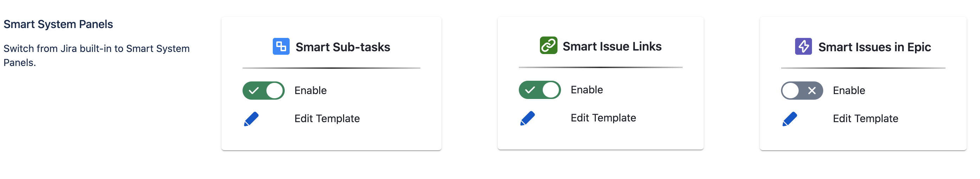980x179 pixels.
Task: Click the Enable label in Smart Issue Links card
Action: click(x=587, y=90)
